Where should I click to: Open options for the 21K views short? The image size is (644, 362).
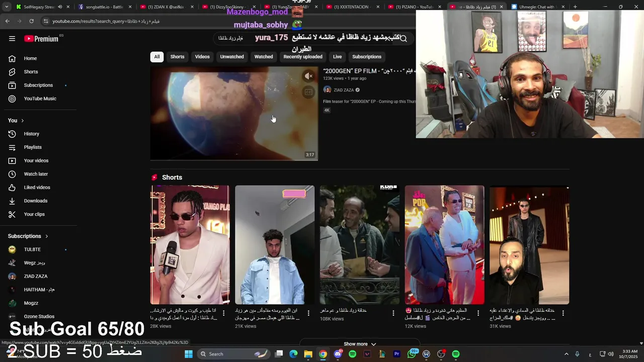click(x=308, y=313)
